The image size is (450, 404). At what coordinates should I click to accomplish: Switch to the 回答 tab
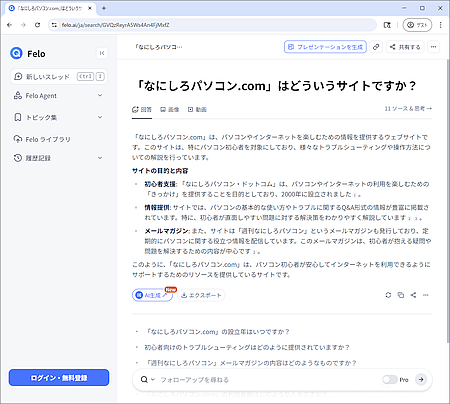(142, 109)
